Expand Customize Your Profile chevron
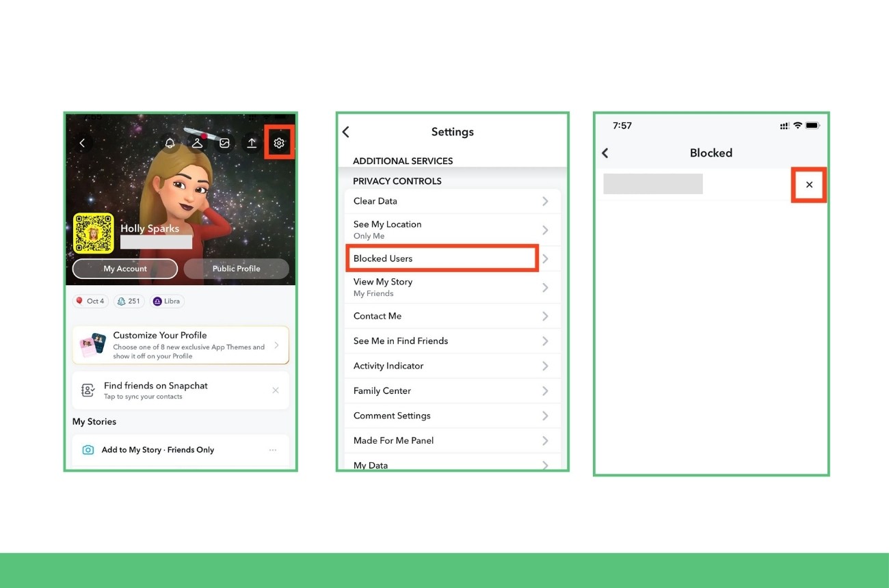 [276, 345]
